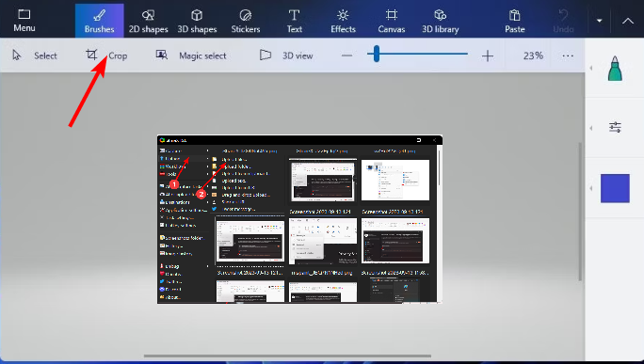Open the brush settings sliders icon
This screenshot has height=364, width=644.
tap(615, 127)
